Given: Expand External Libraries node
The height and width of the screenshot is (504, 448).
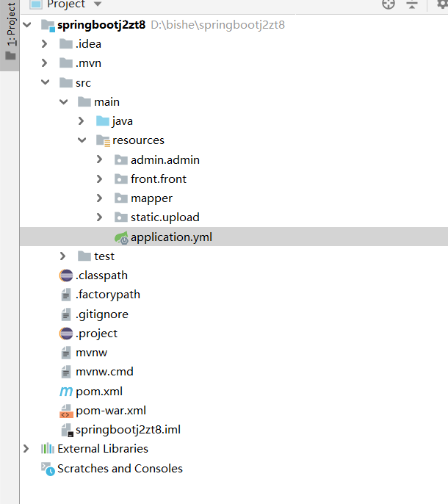Looking at the screenshot, I should pos(26,449).
